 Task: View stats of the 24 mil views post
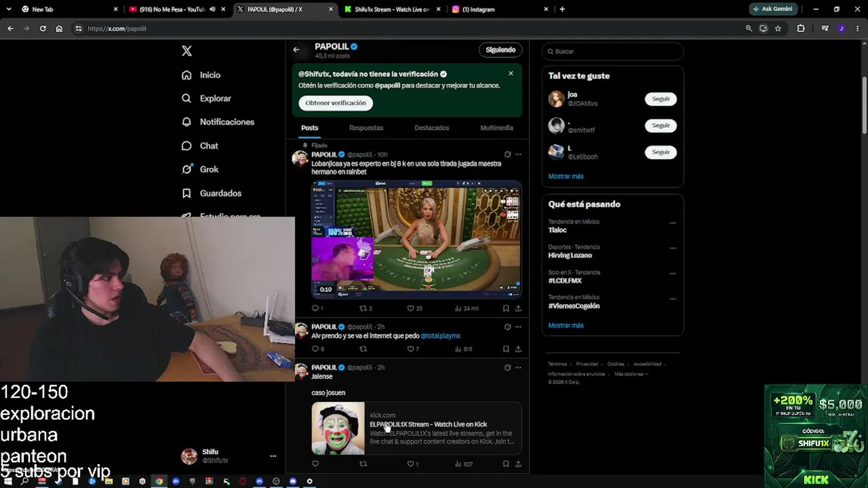coord(467,308)
